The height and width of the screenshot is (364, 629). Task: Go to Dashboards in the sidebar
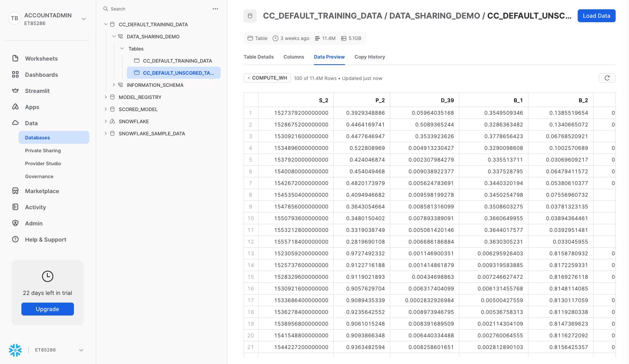(x=41, y=75)
